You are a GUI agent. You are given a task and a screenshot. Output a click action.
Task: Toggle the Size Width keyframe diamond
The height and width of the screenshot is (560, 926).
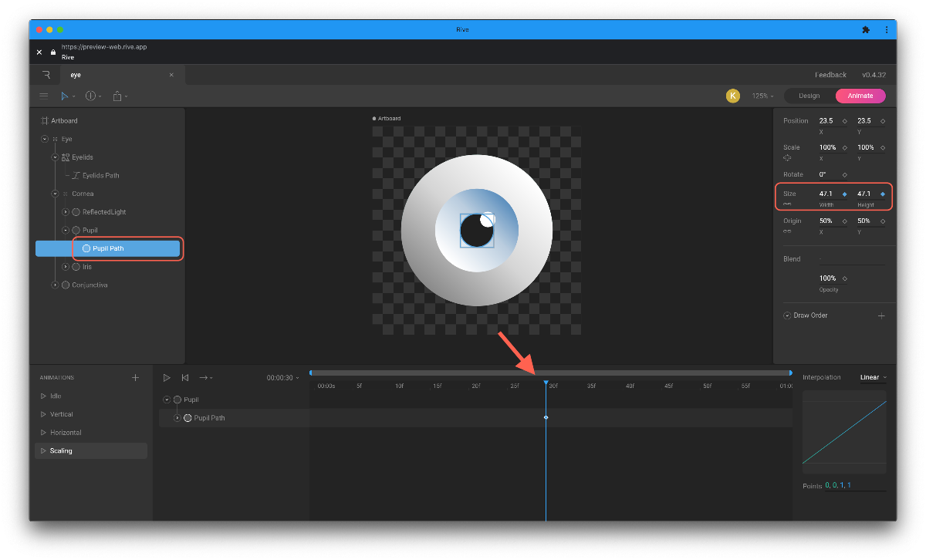click(x=844, y=194)
